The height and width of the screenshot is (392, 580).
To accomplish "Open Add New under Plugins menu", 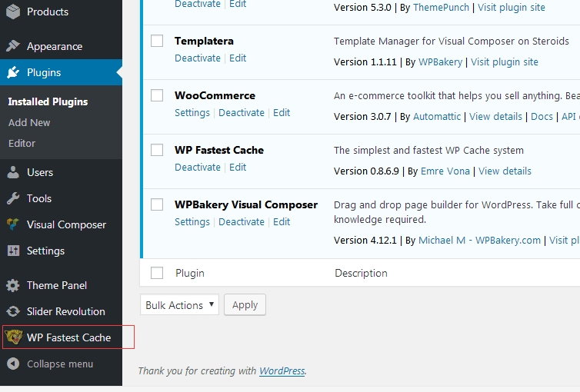I will coord(29,123).
